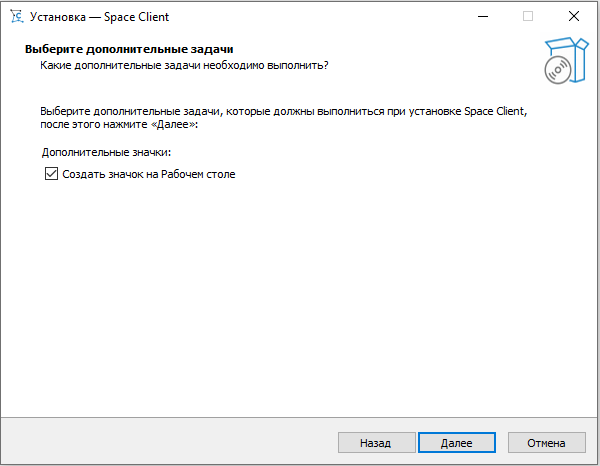Close the setup window with the X
Viewport: 600px width, 466px height.
click(574, 16)
